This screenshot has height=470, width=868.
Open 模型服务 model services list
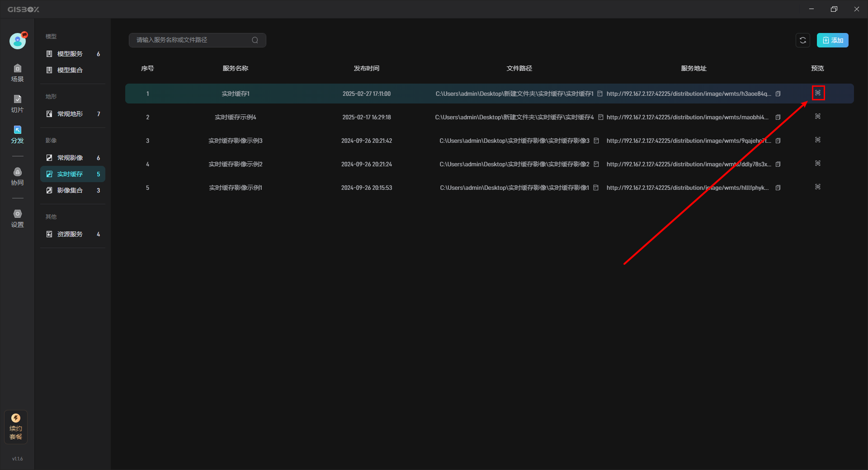pos(73,54)
